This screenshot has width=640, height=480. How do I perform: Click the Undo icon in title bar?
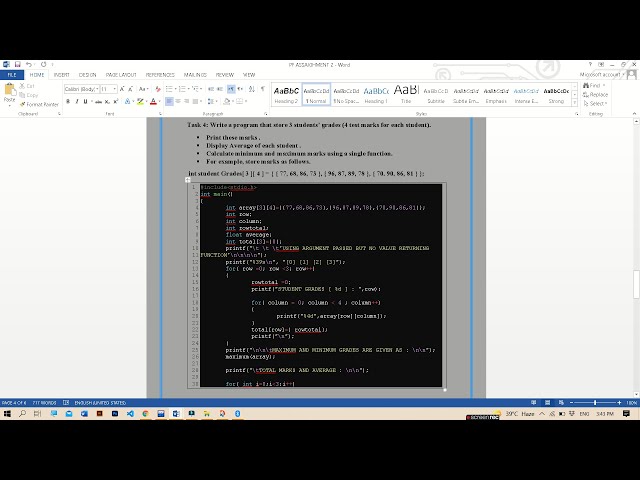(29, 64)
